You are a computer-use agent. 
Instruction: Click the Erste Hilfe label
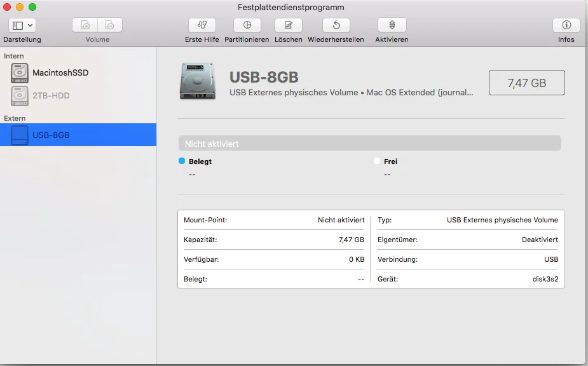pos(202,39)
